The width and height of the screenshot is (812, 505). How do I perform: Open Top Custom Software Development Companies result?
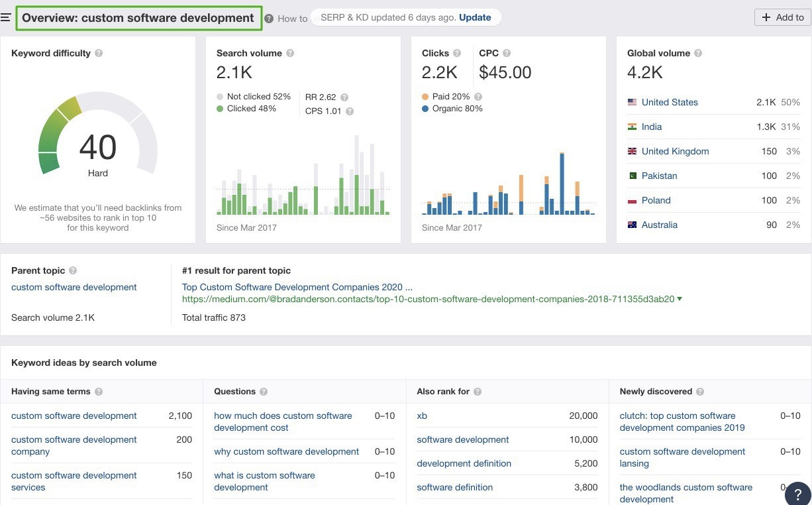point(297,288)
